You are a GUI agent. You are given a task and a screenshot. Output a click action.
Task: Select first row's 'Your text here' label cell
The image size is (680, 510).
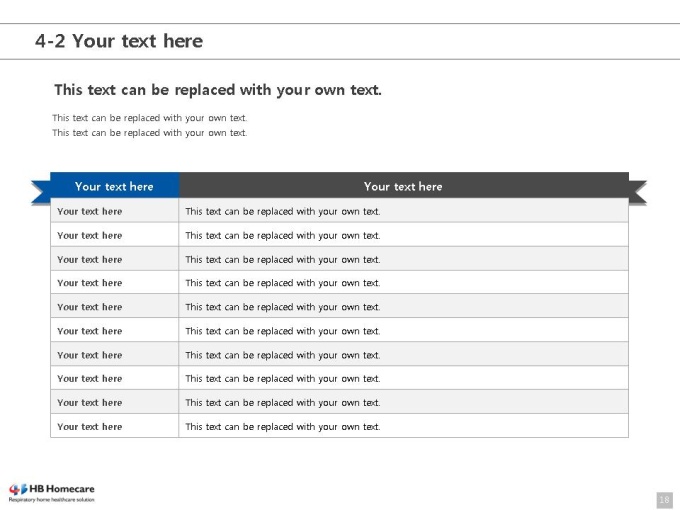coord(114,211)
